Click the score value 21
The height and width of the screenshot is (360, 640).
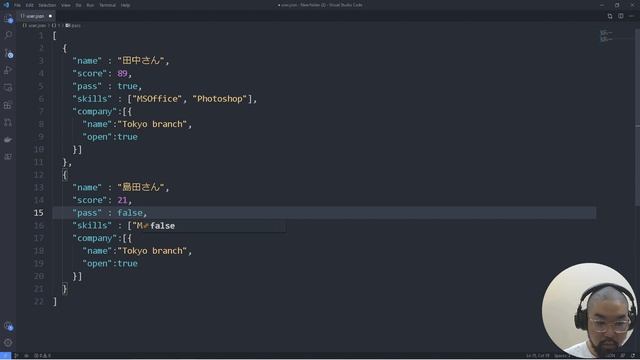point(122,200)
